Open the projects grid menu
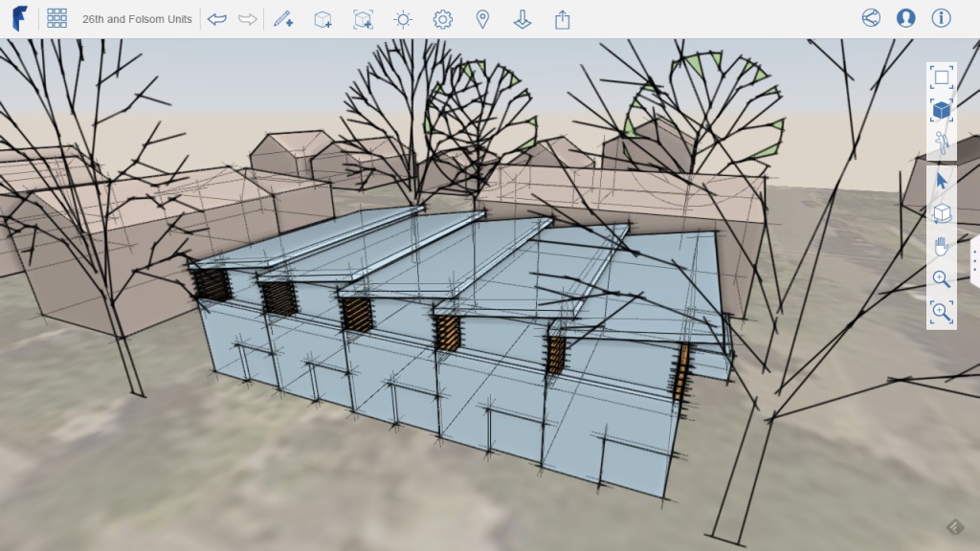This screenshot has height=551, width=980. click(x=56, y=17)
